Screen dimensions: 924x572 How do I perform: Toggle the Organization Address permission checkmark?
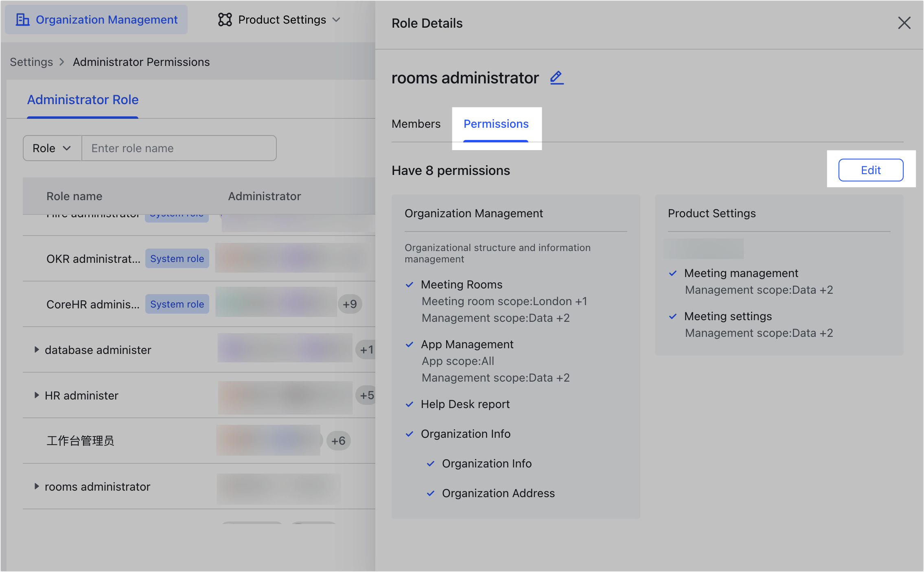tap(430, 493)
